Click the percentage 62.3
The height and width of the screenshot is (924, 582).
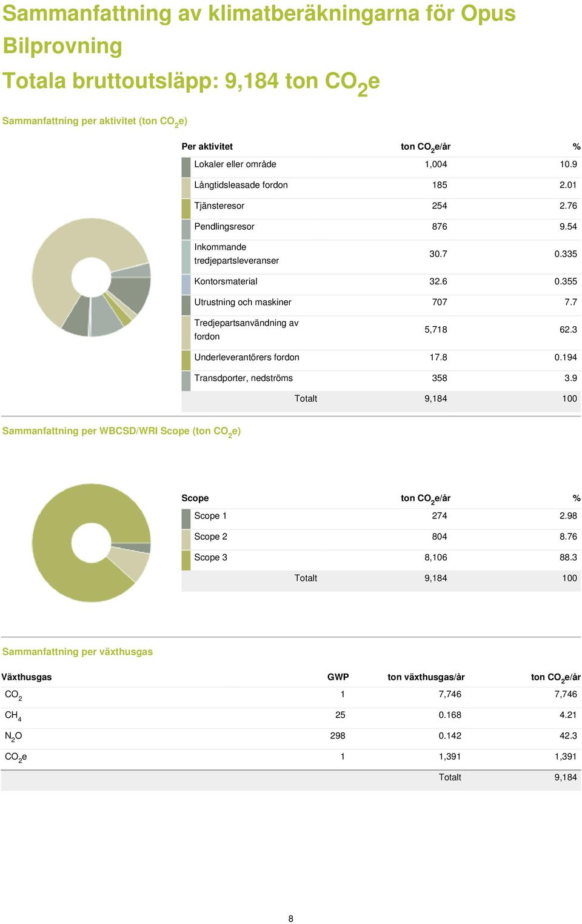tap(568, 330)
